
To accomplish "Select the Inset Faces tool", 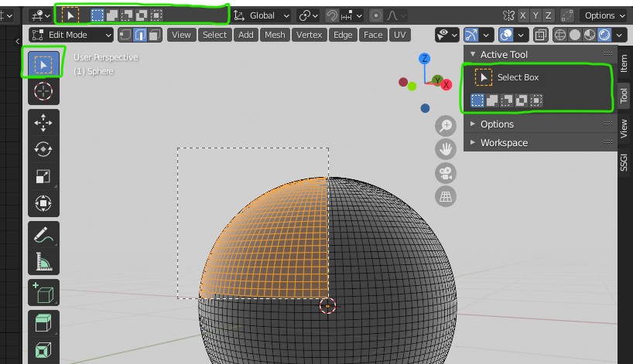I will click(x=43, y=350).
